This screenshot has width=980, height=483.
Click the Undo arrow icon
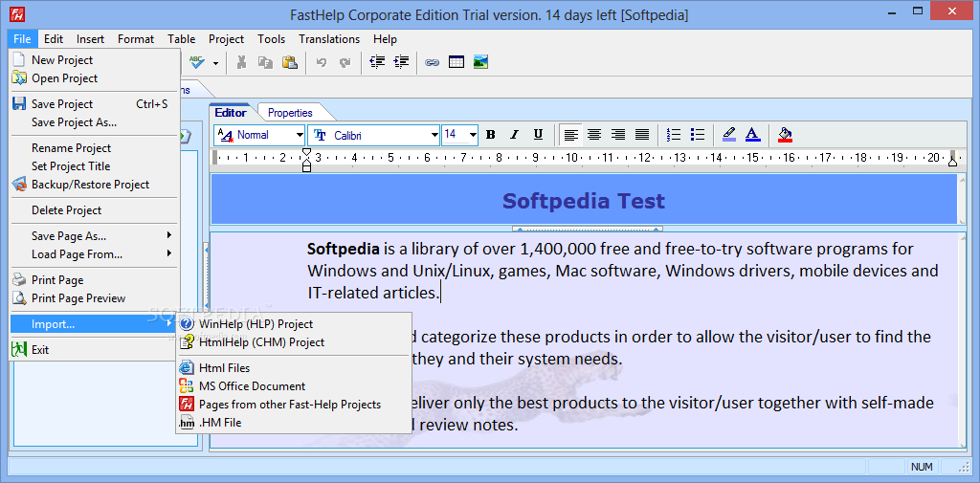[x=322, y=62]
